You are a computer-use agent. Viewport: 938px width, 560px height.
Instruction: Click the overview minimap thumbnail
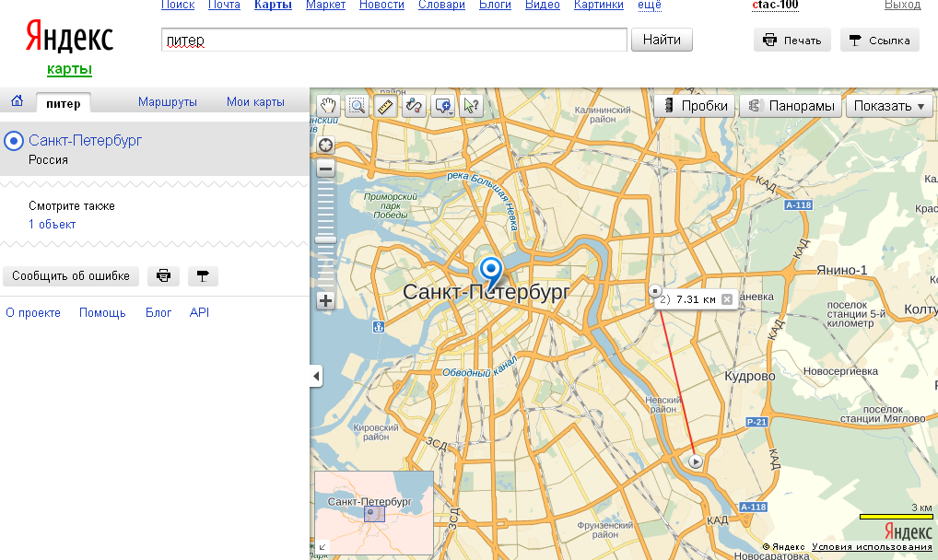374,513
